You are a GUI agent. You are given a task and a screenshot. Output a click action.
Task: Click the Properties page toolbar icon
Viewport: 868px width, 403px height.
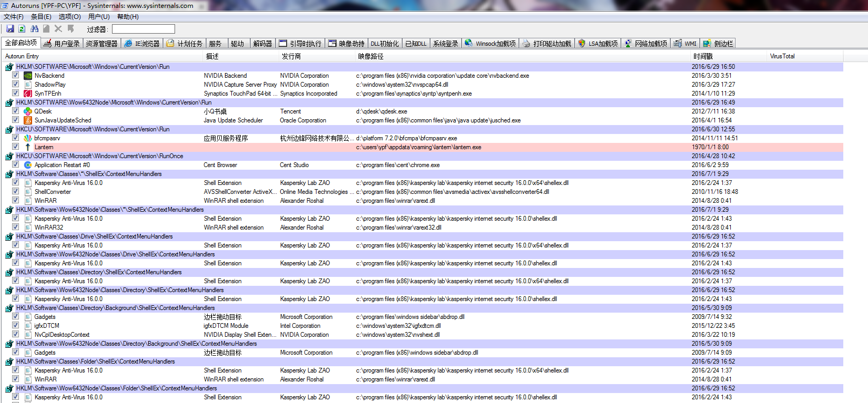click(46, 29)
